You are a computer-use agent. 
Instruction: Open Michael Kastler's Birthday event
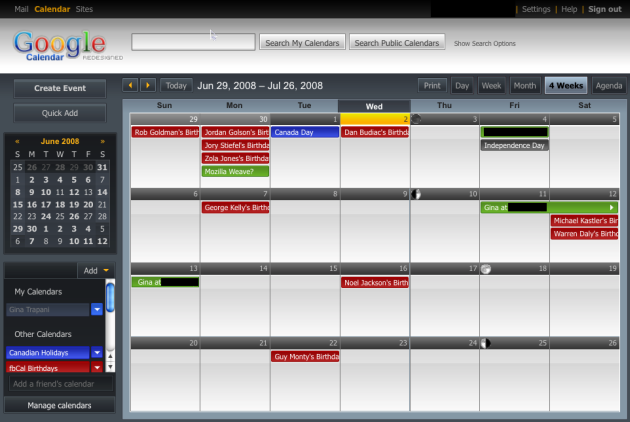584,220
